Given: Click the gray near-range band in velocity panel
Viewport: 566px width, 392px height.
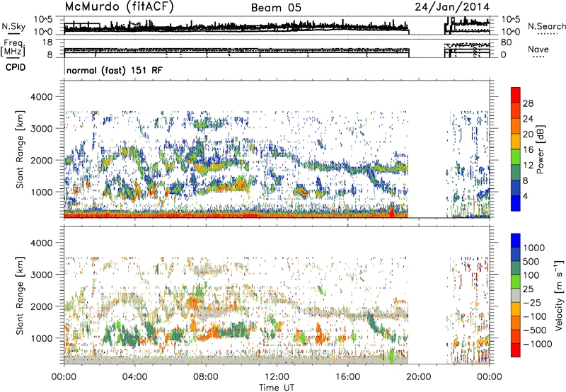Looking at the screenshot, I should tap(236, 360).
